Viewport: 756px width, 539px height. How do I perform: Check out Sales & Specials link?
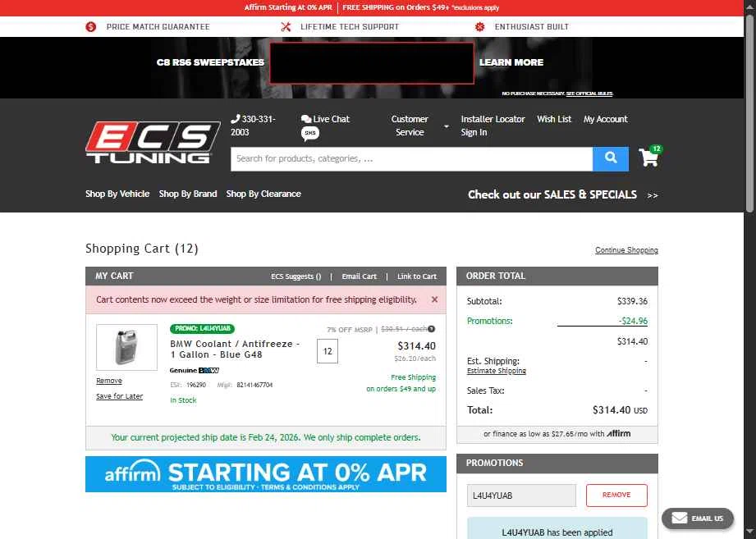562,194
